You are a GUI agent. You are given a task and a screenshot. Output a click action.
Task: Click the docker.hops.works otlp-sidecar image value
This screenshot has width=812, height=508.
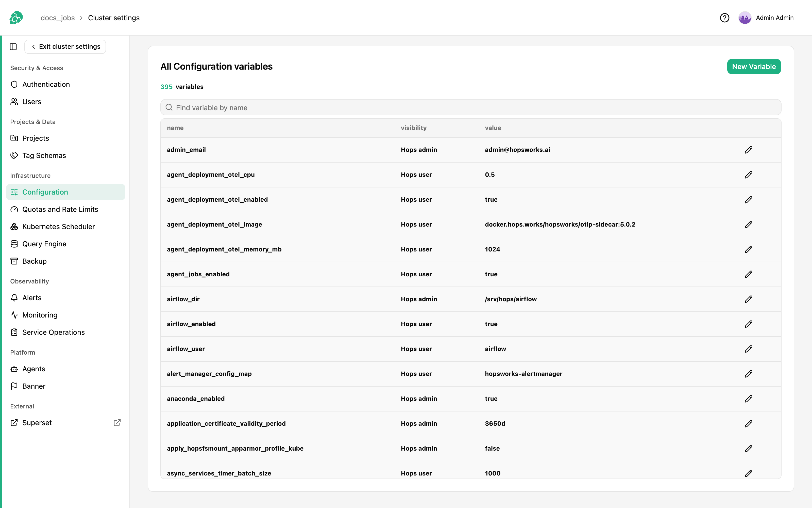560,225
